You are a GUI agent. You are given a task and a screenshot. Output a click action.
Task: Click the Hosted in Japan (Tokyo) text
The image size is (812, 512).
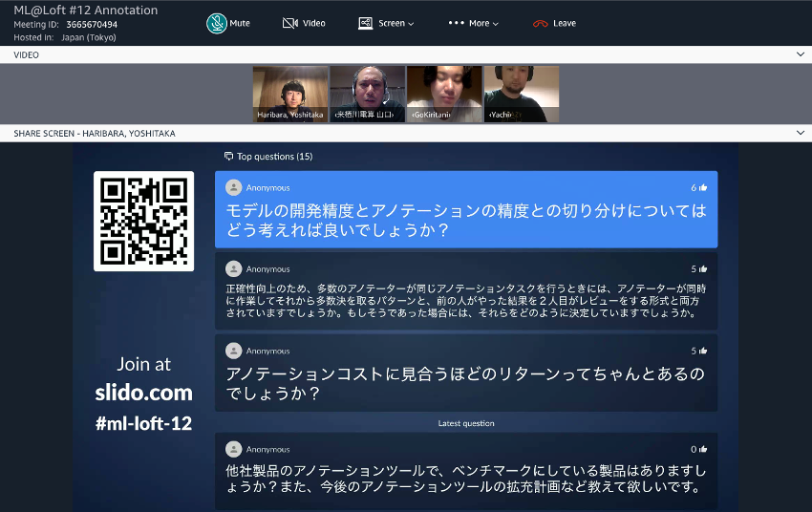click(x=65, y=37)
